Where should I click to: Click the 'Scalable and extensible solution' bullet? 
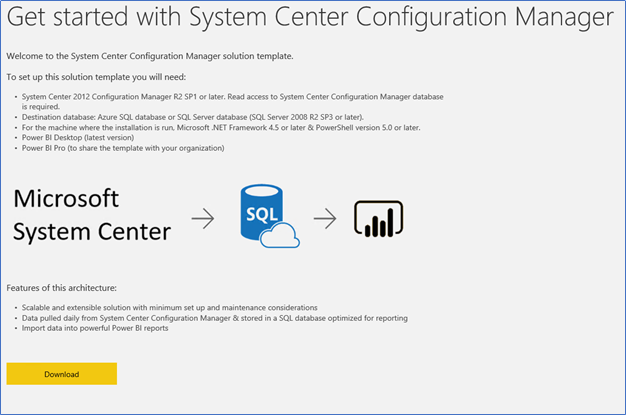[x=170, y=308]
